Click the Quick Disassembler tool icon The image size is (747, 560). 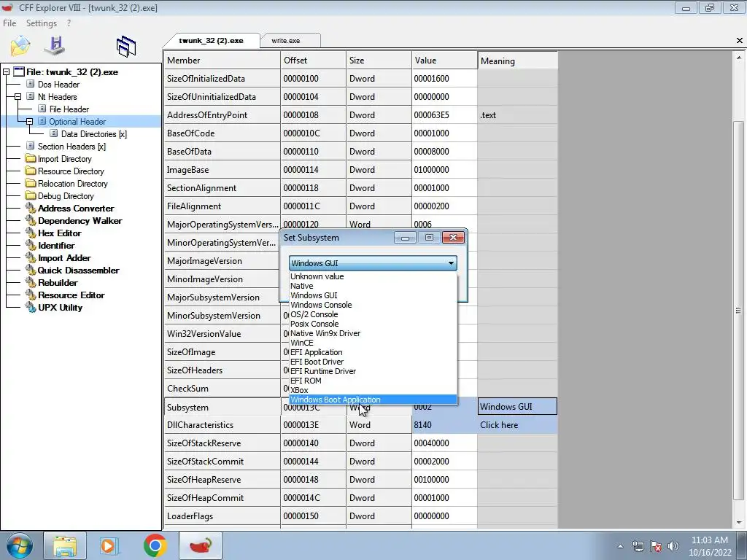point(31,270)
